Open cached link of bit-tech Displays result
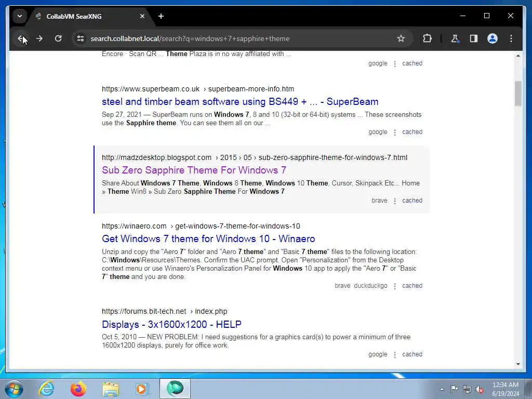Viewport: 532px width, 399px height. 412,354
